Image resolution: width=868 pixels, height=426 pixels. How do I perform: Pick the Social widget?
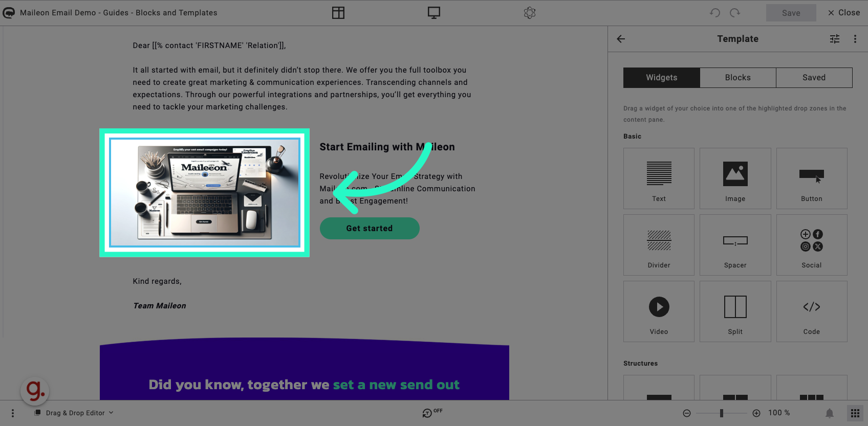click(812, 245)
